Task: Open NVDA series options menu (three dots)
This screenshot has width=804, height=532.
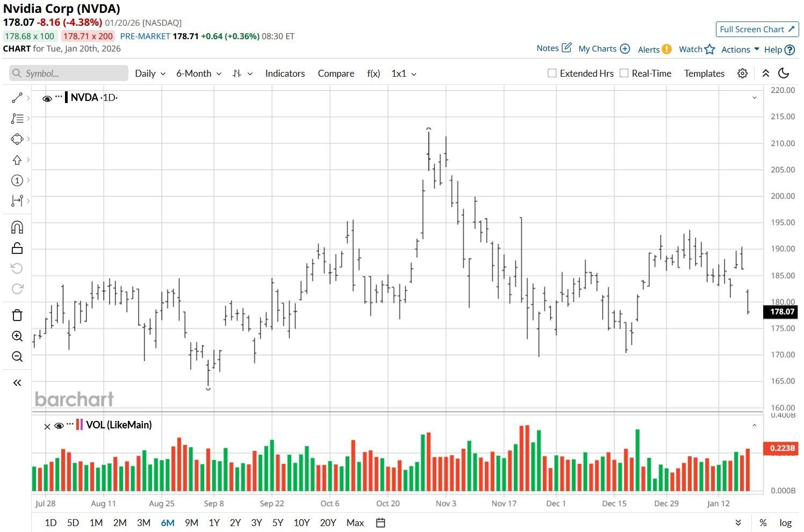Action: (59, 97)
